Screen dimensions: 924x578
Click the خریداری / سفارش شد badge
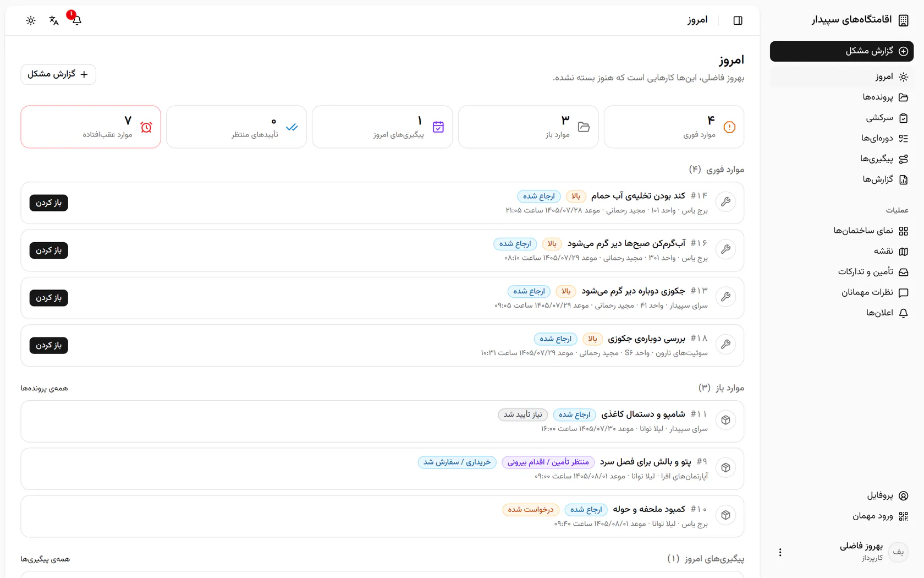tap(457, 462)
